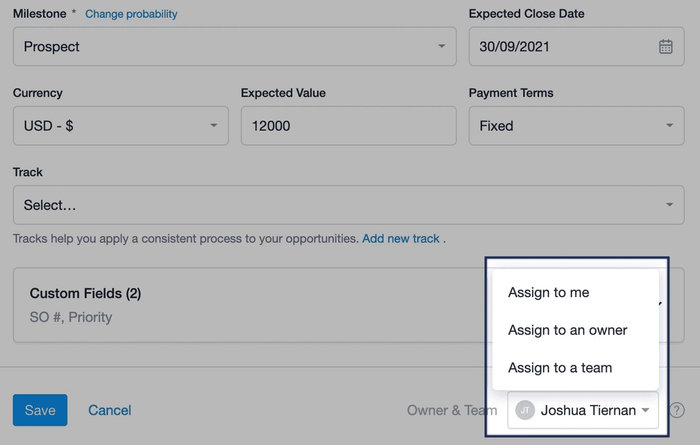Click the Expected Value field showing 12000
The image size is (700, 445).
click(x=348, y=125)
